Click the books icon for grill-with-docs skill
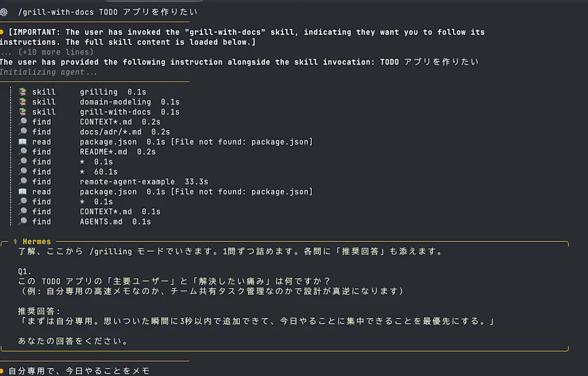This screenshot has height=376, width=588. point(23,112)
